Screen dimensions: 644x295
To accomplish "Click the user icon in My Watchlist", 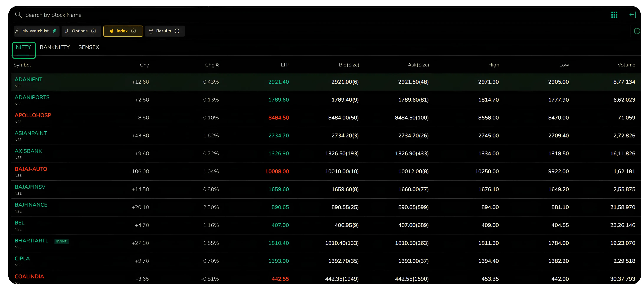I will [17, 31].
